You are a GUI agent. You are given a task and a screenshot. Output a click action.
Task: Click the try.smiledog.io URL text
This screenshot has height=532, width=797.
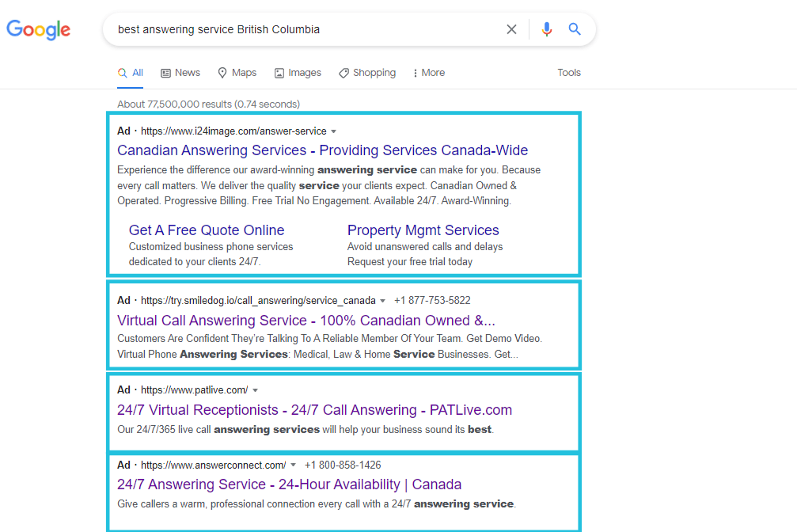258,301
